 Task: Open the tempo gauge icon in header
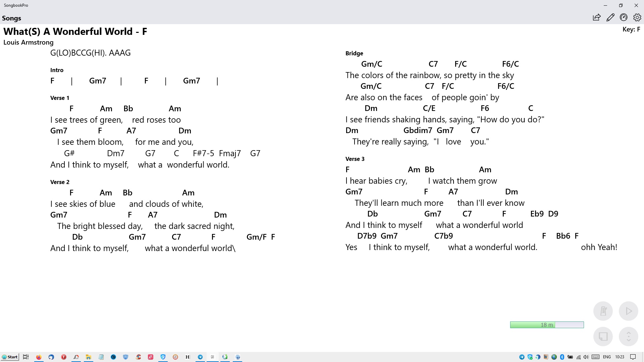(624, 17)
